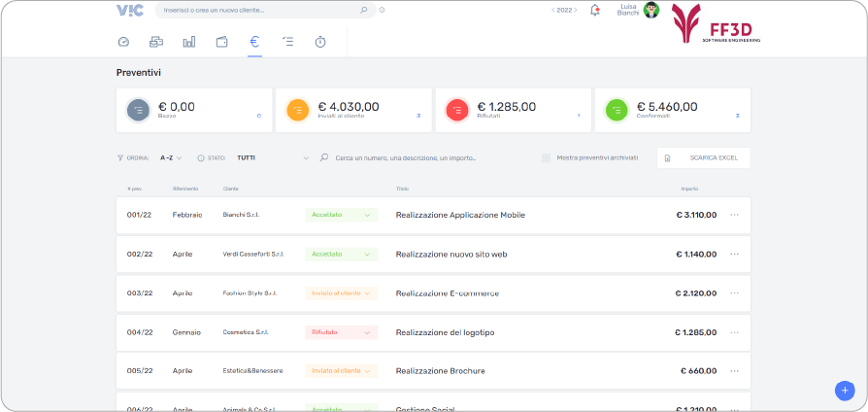Download quotes with SCARICA EXCEL

[x=704, y=157]
